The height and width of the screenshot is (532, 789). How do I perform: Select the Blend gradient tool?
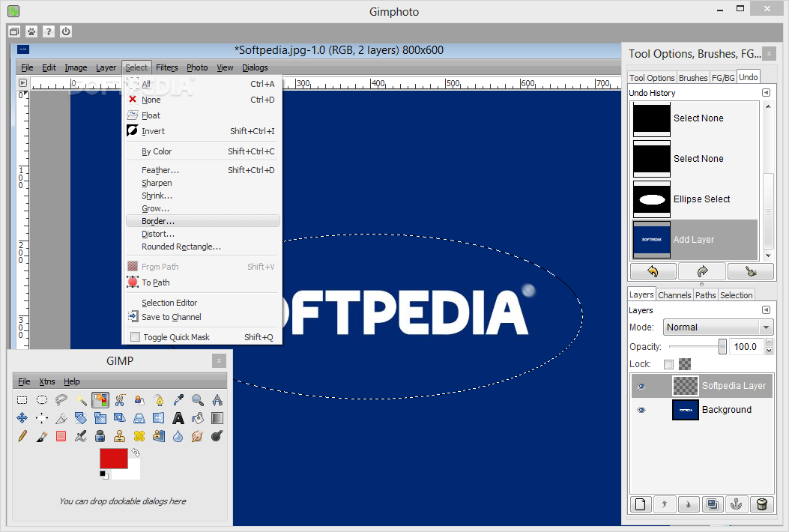217,418
